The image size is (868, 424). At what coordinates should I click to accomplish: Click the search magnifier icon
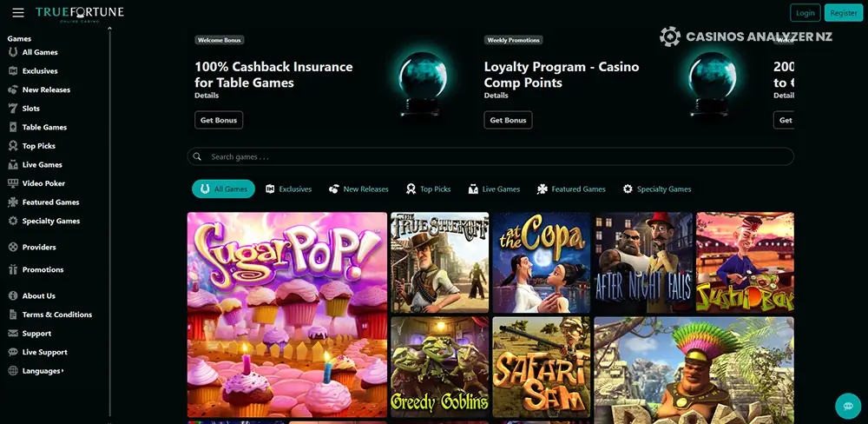(197, 157)
